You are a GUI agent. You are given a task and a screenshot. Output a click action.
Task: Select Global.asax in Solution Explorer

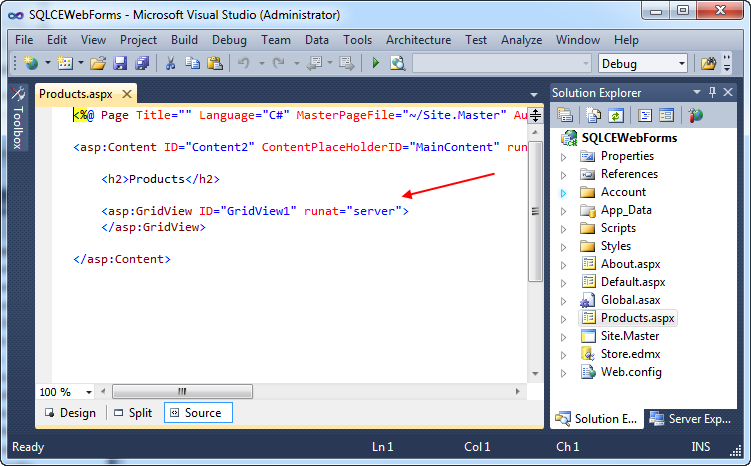pos(630,300)
